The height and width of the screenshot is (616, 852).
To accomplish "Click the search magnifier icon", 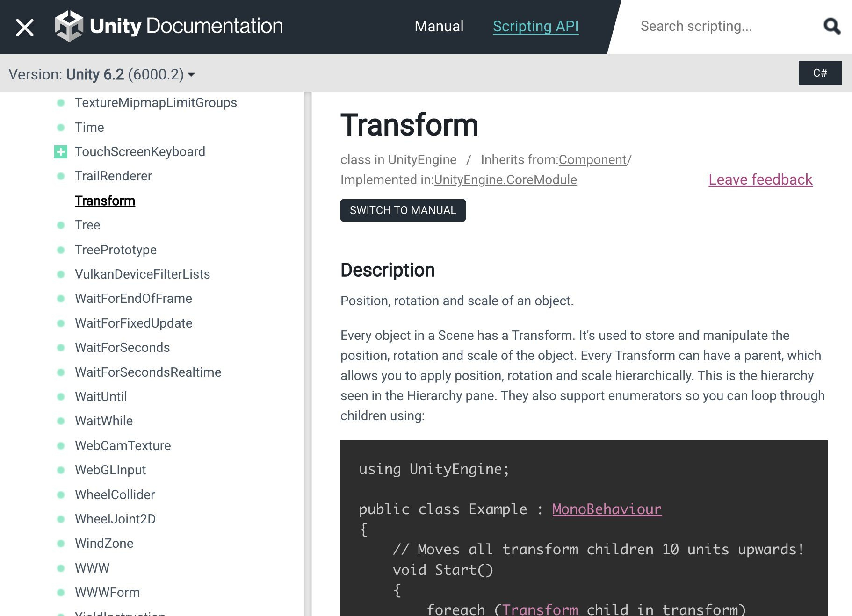I will pyautogui.click(x=831, y=27).
